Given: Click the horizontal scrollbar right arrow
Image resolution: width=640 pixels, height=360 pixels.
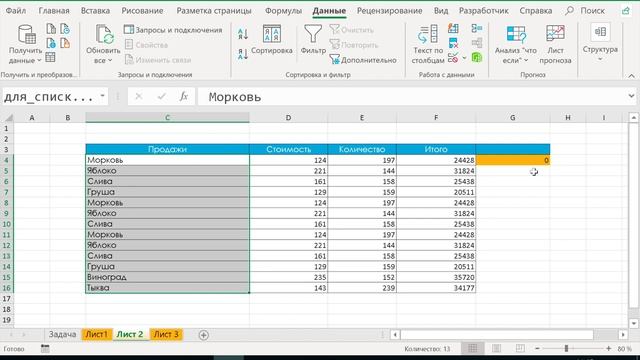Looking at the screenshot, I should (623, 335).
